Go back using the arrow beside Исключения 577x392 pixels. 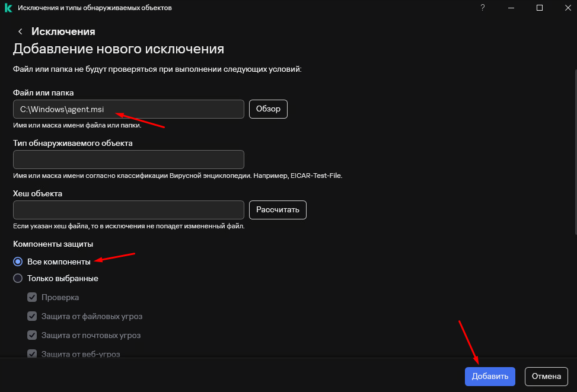[20, 31]
